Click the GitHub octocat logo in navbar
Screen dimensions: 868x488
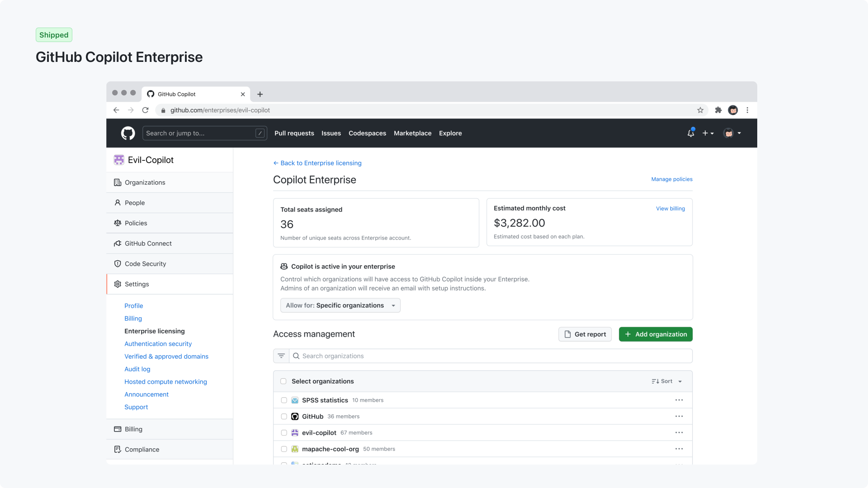click(128, 133)
